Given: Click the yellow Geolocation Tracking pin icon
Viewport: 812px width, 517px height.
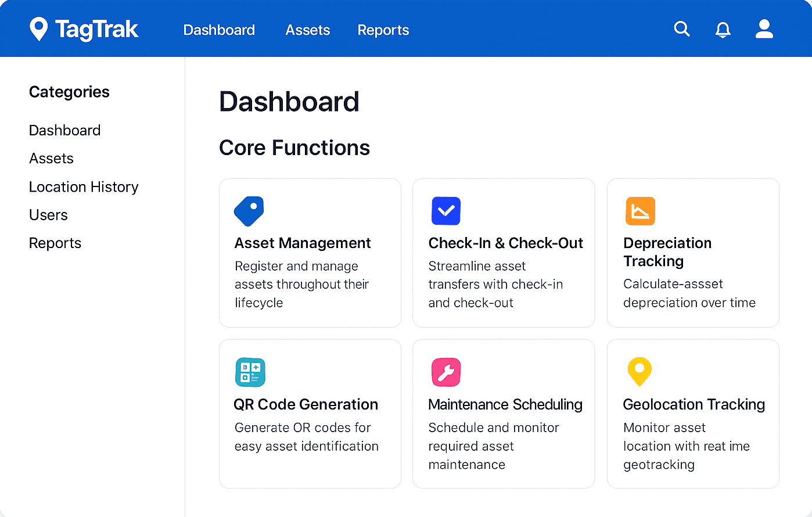Looking at the screenshot, I should click(639, 371).
